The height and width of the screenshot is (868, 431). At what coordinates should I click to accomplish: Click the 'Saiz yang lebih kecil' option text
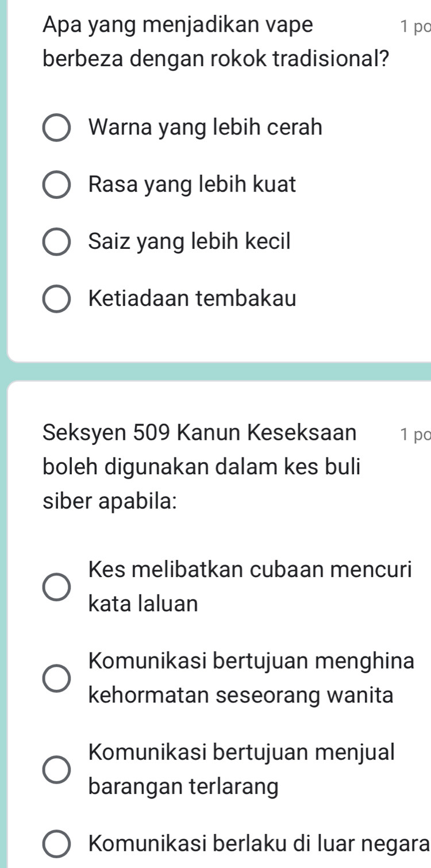pos(190,241)
